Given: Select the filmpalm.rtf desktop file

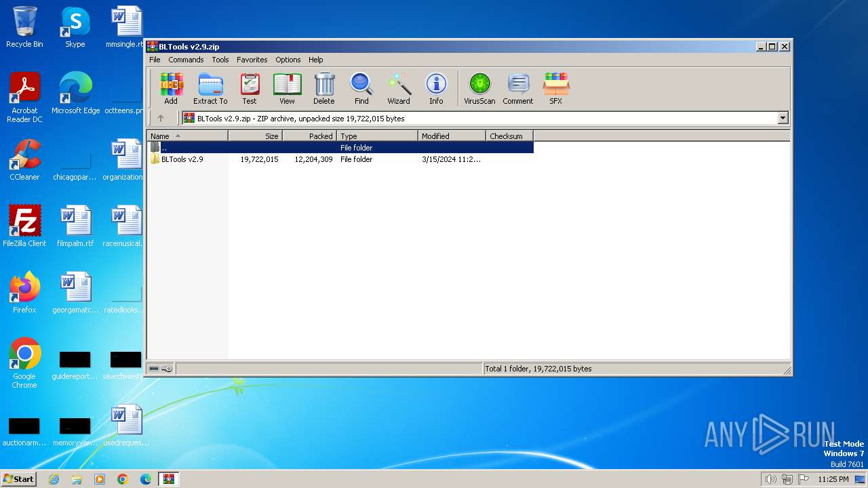Looking at the screenshot, I should [75, 226].
